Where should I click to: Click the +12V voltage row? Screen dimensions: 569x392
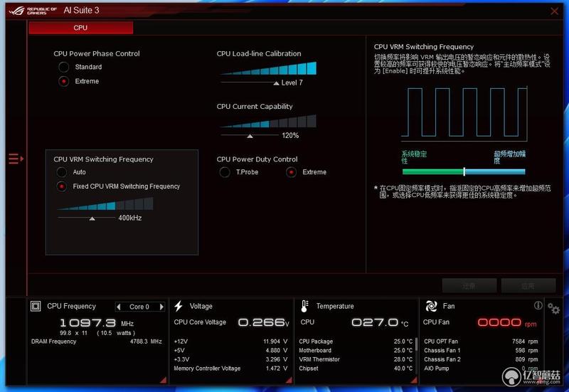coord(230,341)
